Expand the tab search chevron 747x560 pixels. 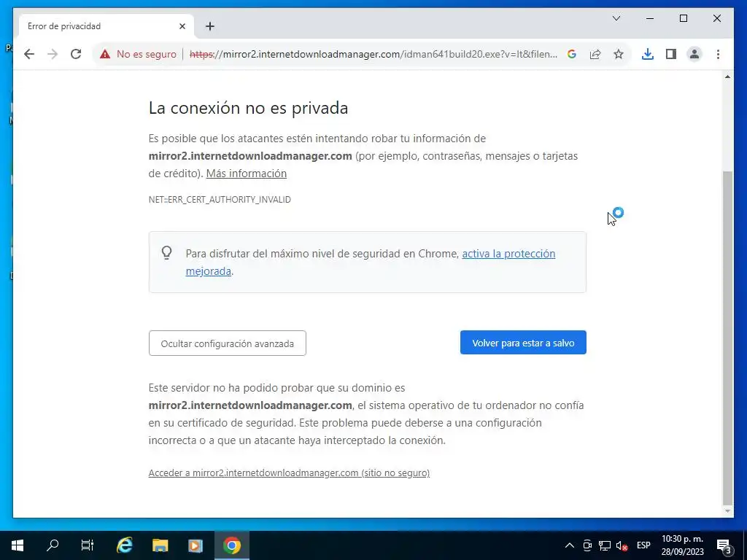(x=616, y=18)
